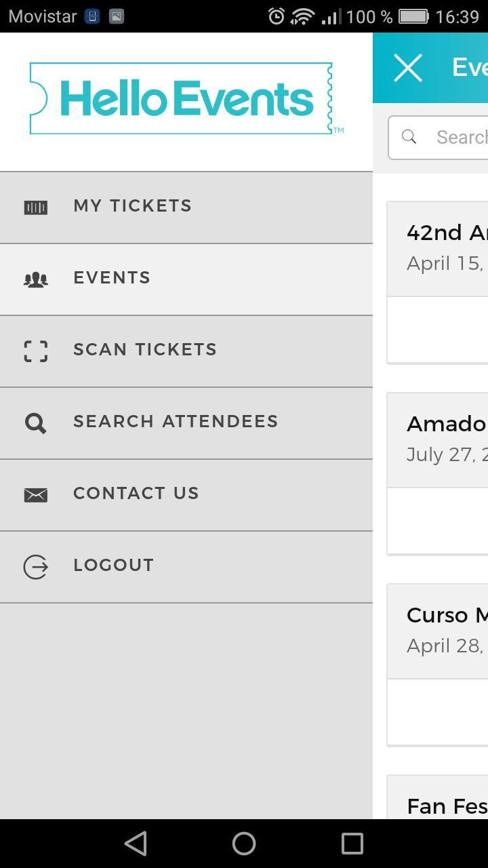The height and width of the screenshot is (868, 488).
Task: Open My Tickets menu item
Action: (x=133, y=206)
